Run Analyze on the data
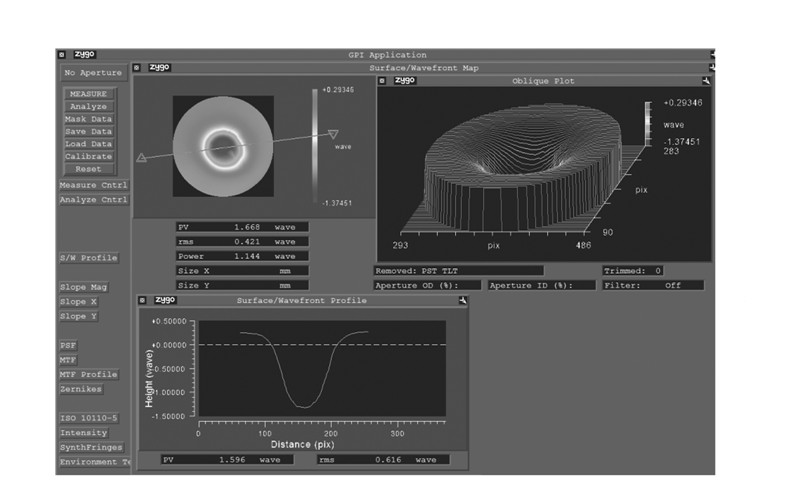 click(x=89, y=107)
